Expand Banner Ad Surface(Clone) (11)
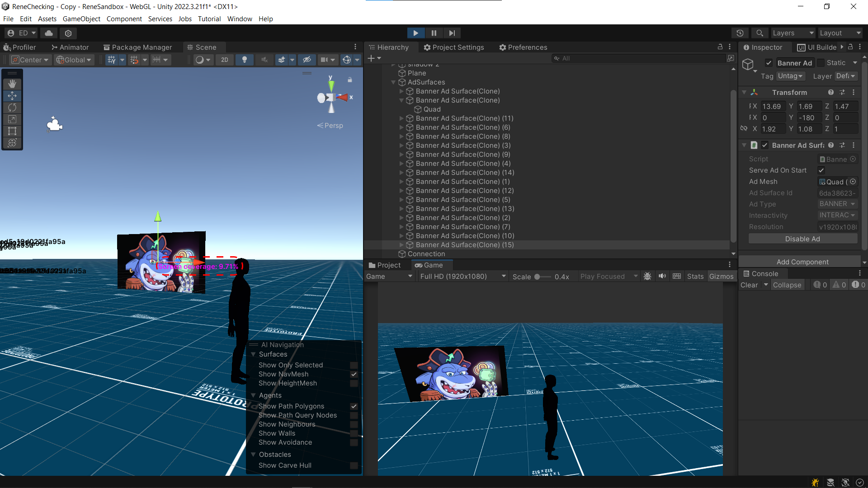 (x=401, y=118)
